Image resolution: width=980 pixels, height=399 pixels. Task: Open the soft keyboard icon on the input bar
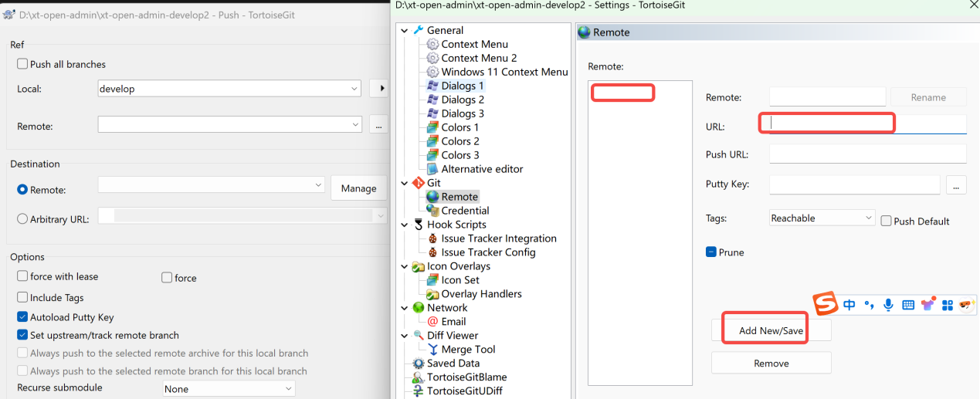coord(908,305)
